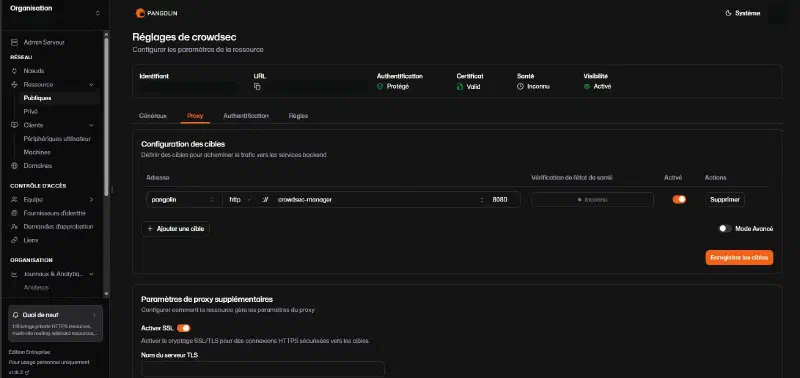Open Admin Serveur from the sidebar icon
800x378 pixels.
click(14, 42)
